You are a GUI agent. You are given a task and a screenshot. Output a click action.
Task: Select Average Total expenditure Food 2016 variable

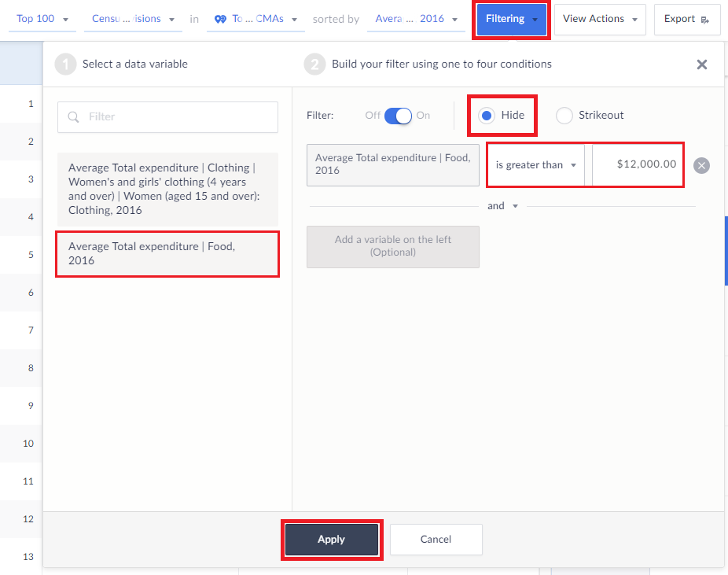coord(167,253)
